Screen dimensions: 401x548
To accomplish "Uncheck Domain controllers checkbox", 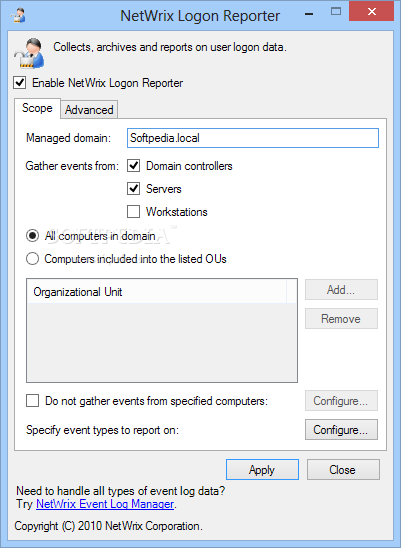I will (x=134, y=166).
